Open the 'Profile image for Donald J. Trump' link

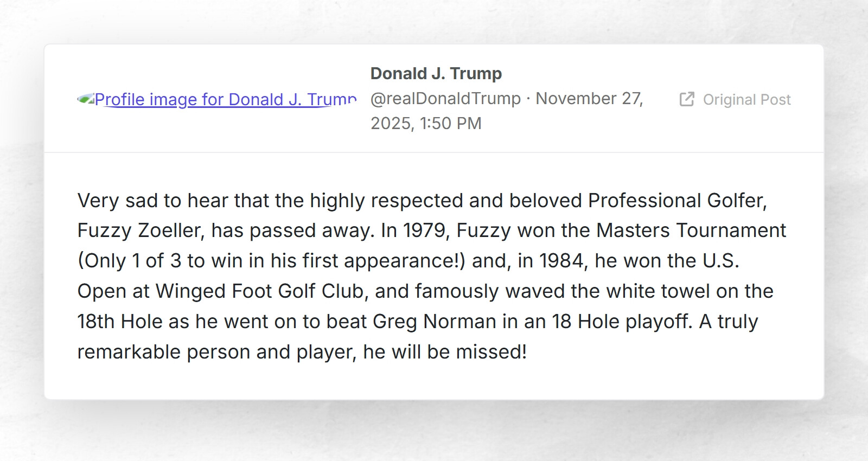(226, 100)
